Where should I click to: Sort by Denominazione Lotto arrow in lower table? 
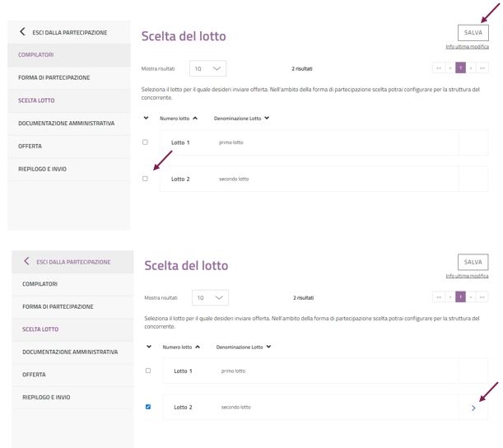[x=269, y=347]
